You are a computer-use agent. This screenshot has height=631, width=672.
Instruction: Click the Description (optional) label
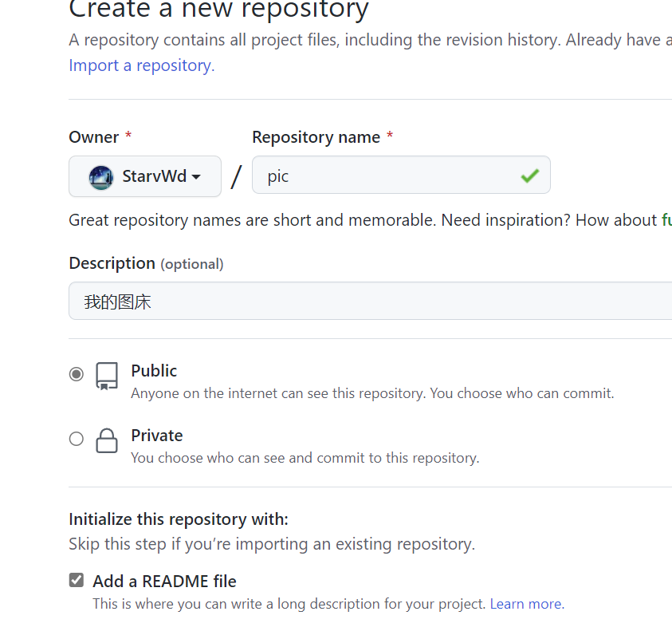pyautogui.click(x=146, y=263)
